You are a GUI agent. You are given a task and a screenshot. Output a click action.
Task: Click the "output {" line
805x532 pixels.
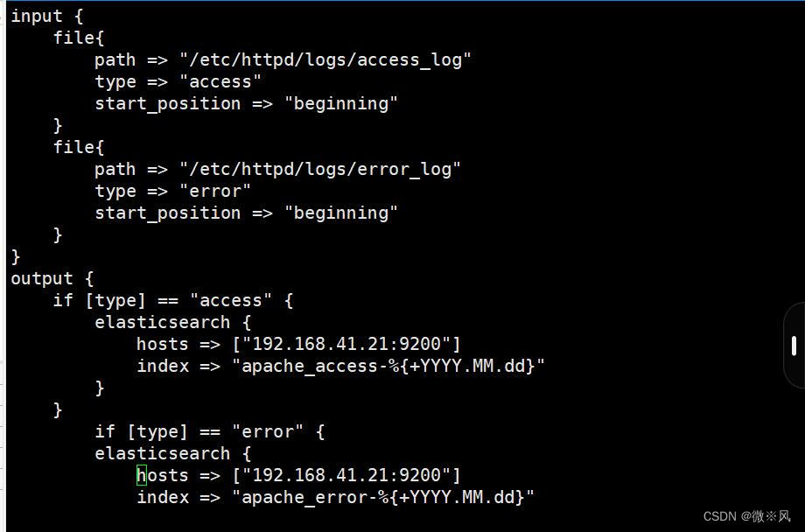pyautogui.click(x=52, y=278)
